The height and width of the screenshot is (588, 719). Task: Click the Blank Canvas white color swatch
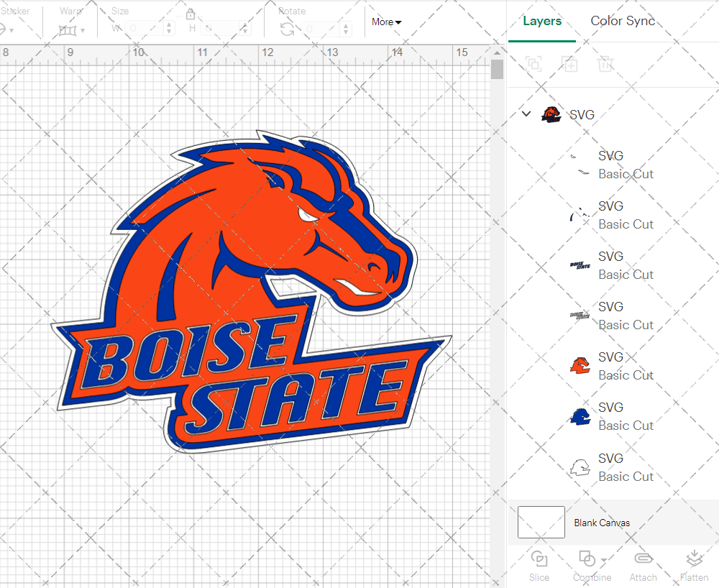(541, 523)
